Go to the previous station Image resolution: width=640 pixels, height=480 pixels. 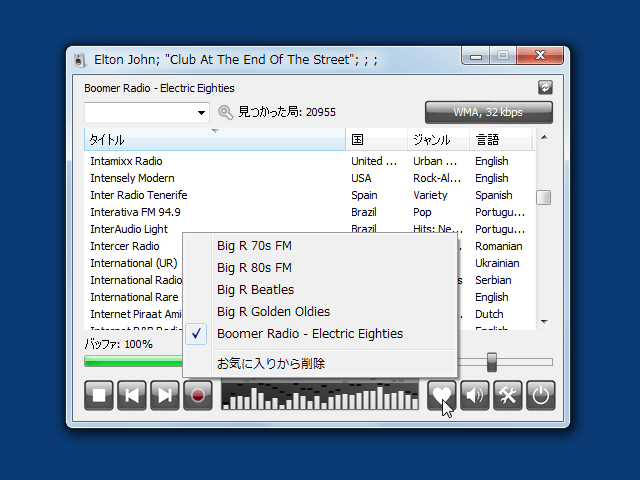click(132, 395)
